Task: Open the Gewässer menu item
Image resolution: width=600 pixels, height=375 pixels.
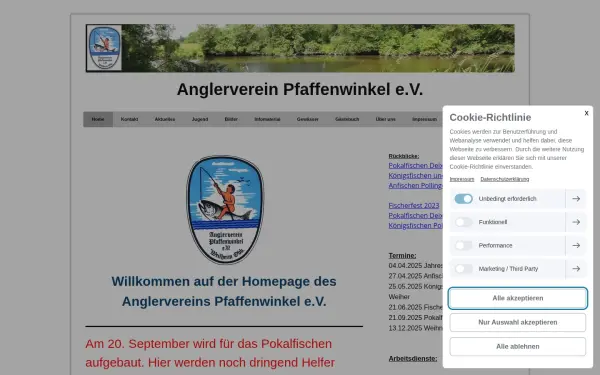Action: pyautogui.click(x=308, y=119)
